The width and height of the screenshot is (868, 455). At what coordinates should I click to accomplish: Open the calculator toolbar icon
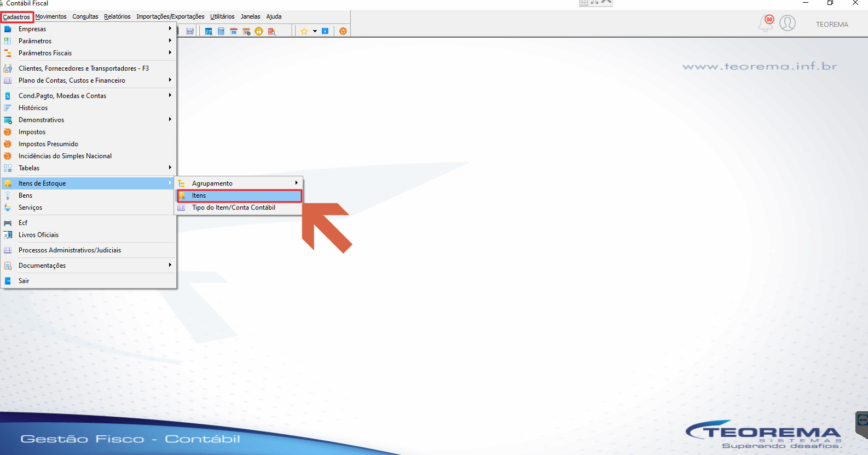[x=221, y=31]
